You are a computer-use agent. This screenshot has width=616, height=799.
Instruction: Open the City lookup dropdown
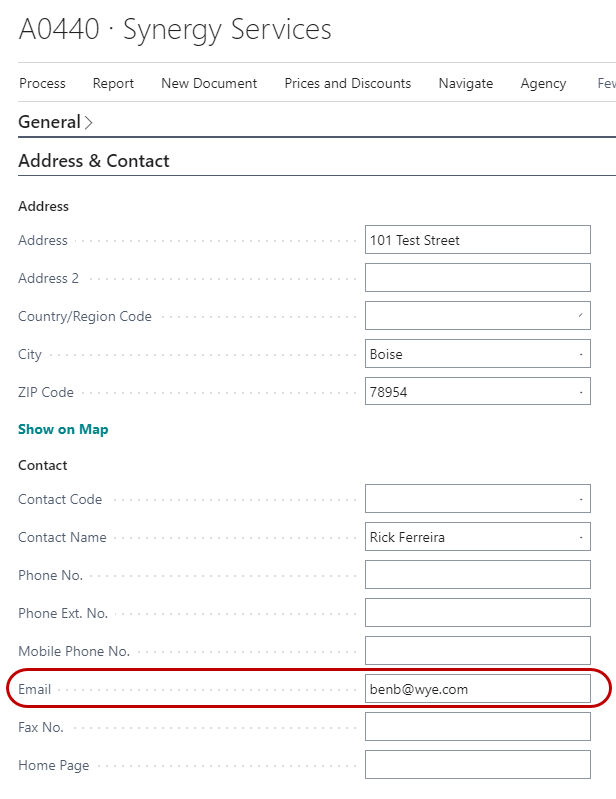point(581,354)
